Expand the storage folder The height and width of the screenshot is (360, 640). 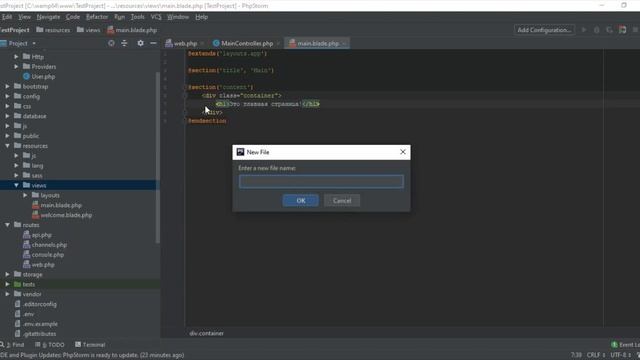click(7, 274)
